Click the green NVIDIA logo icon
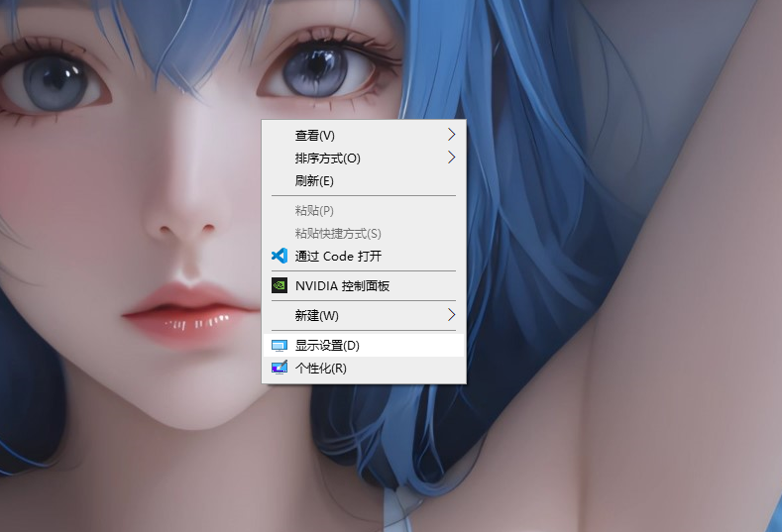 [279, 285]
